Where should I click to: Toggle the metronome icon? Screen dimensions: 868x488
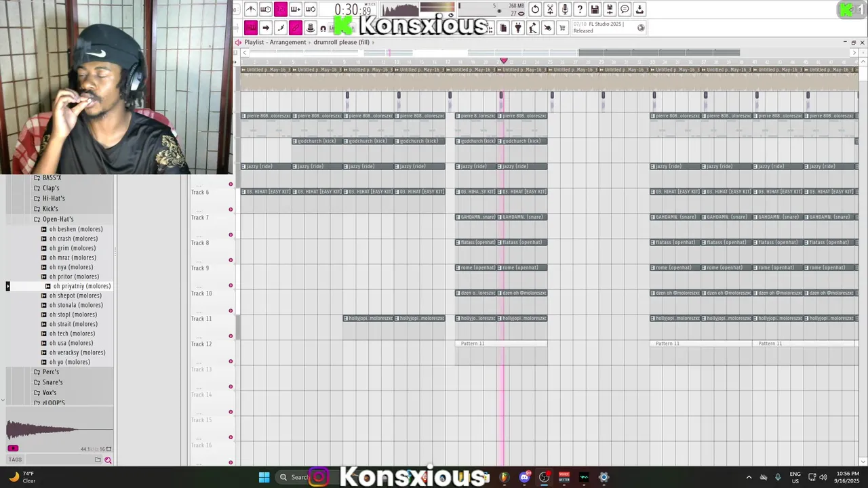coord(251,9)
